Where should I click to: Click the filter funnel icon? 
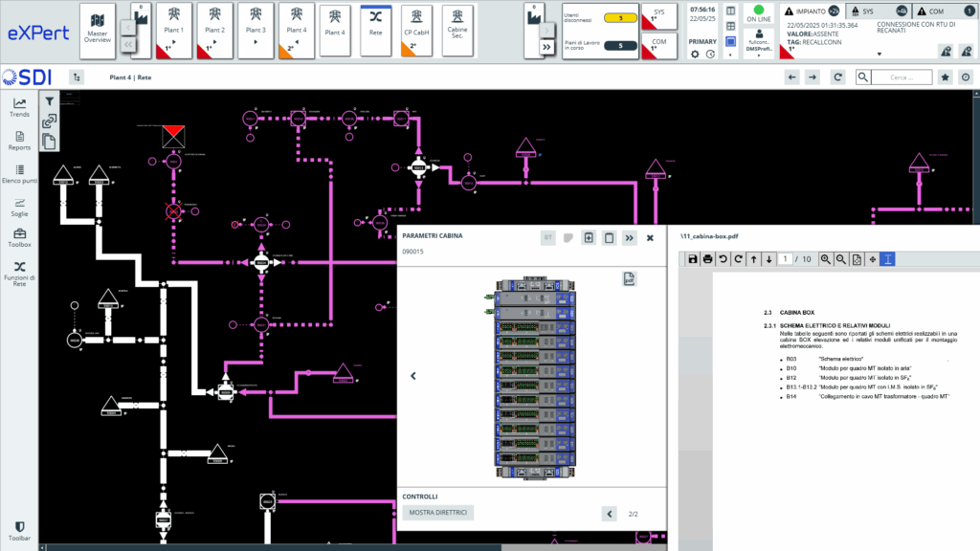[49, 100]
